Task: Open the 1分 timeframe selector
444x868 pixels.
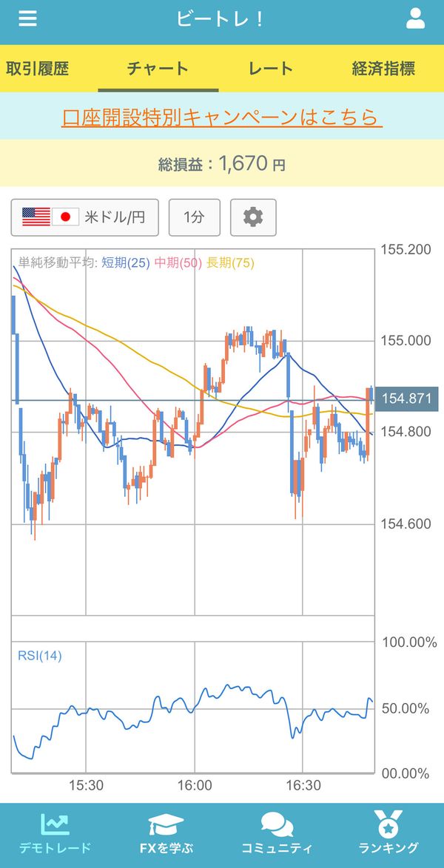Action: (195, 217)
